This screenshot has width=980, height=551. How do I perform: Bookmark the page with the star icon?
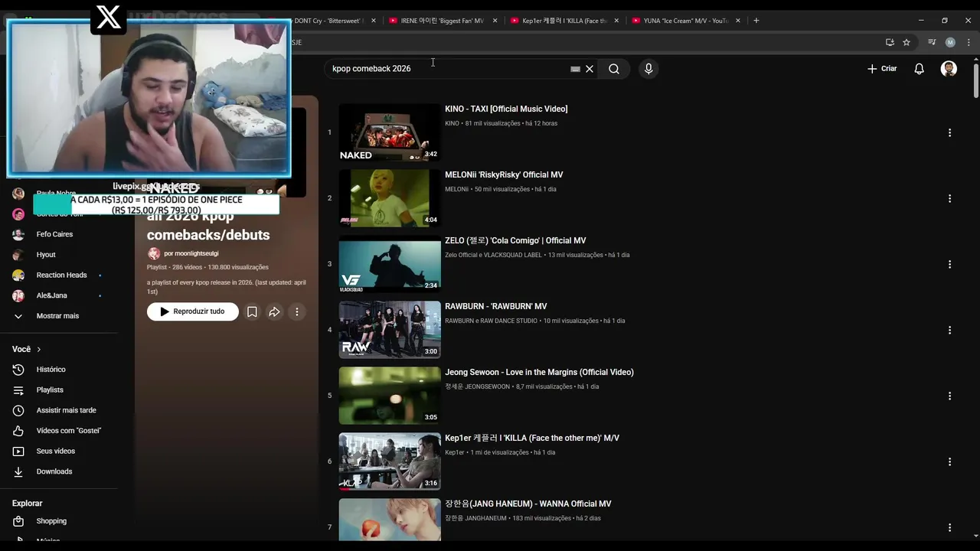tap(906, 42)
